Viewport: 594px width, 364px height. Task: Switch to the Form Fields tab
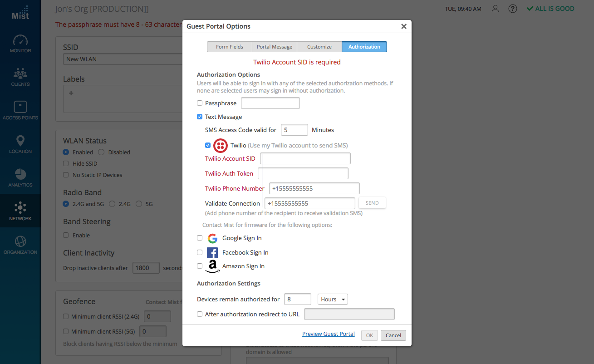(x=230, y=47)
